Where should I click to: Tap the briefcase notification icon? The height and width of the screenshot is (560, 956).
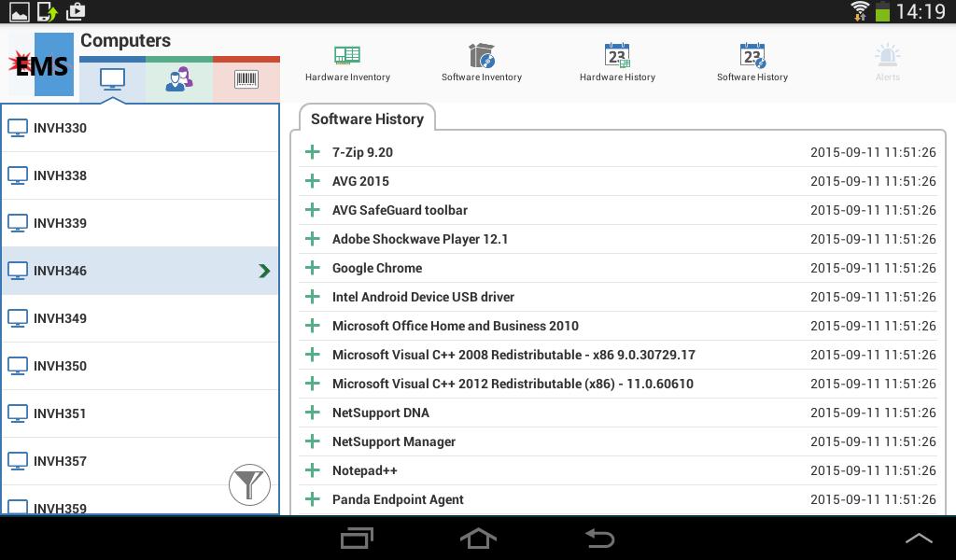(x=76, y=11)
